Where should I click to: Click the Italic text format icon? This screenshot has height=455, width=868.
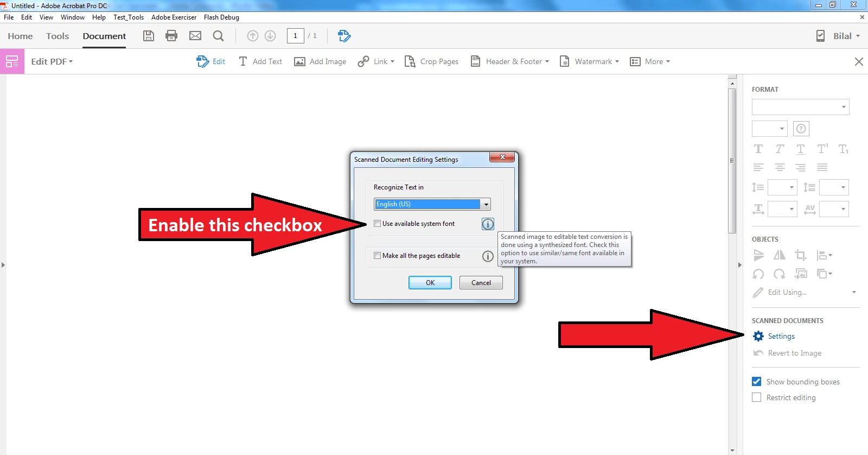click(780, 149)
